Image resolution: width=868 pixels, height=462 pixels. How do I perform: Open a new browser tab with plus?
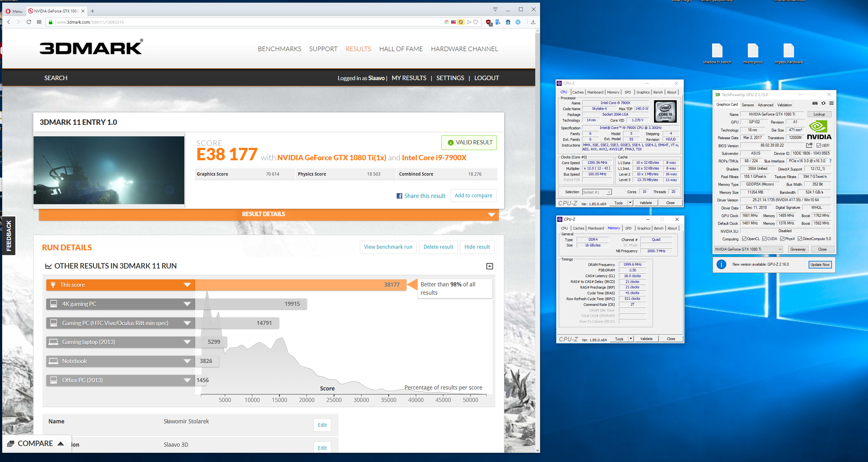point(92,11)
